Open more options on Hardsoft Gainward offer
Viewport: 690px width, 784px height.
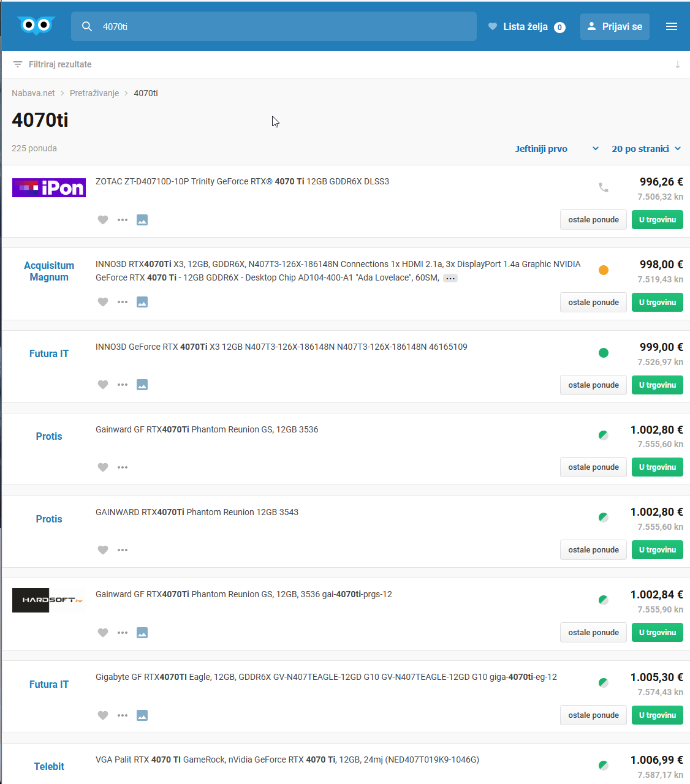(x=123, y=633)
